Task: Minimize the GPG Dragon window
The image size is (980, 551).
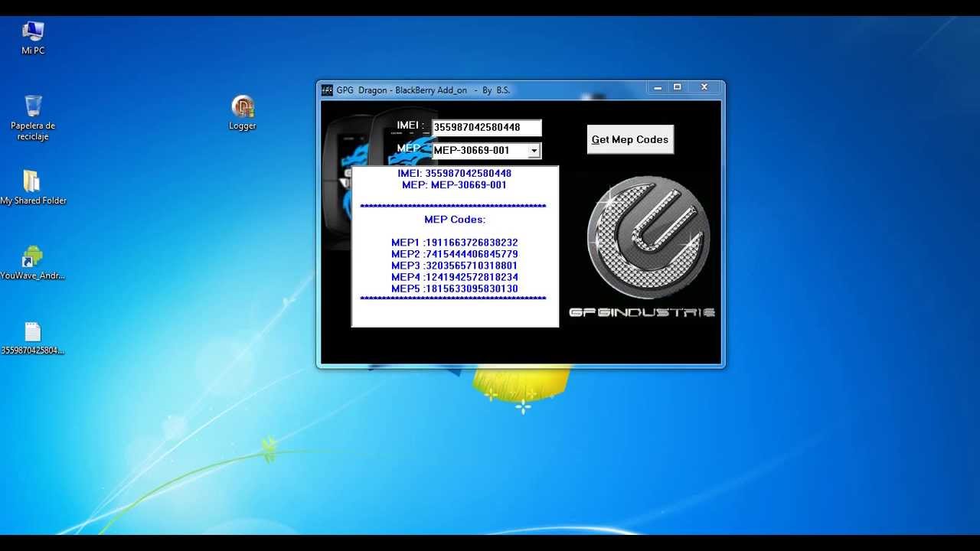Action: point(658,88)
